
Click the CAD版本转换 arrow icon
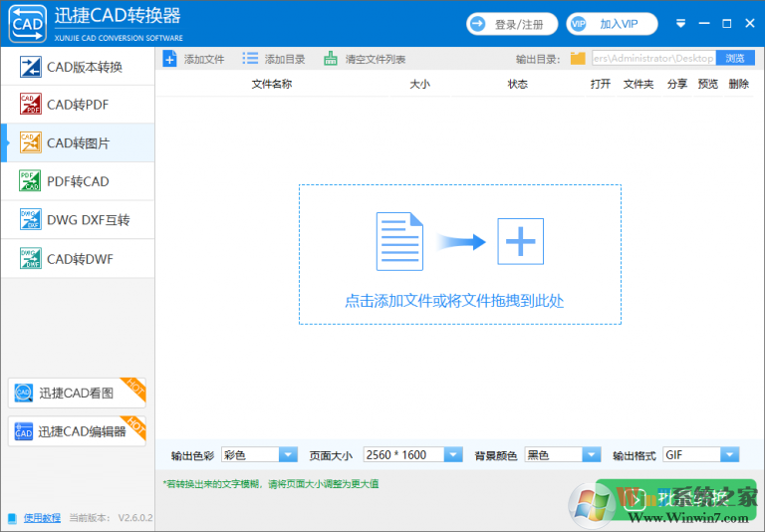point(30,67)
